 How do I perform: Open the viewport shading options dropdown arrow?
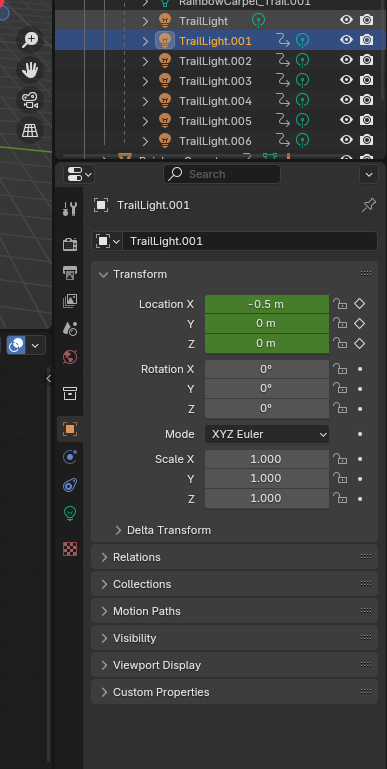coord(35,345)
